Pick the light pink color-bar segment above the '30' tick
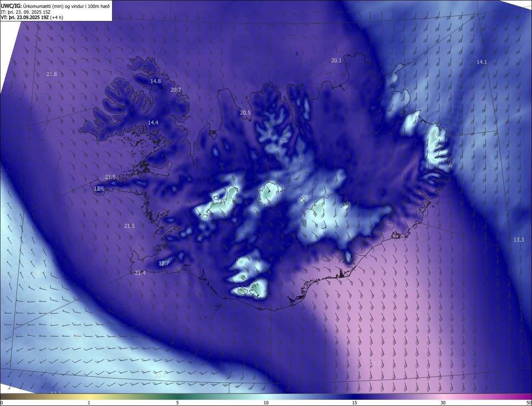This screenshot has width=532, height=406. tap(443, 396)
